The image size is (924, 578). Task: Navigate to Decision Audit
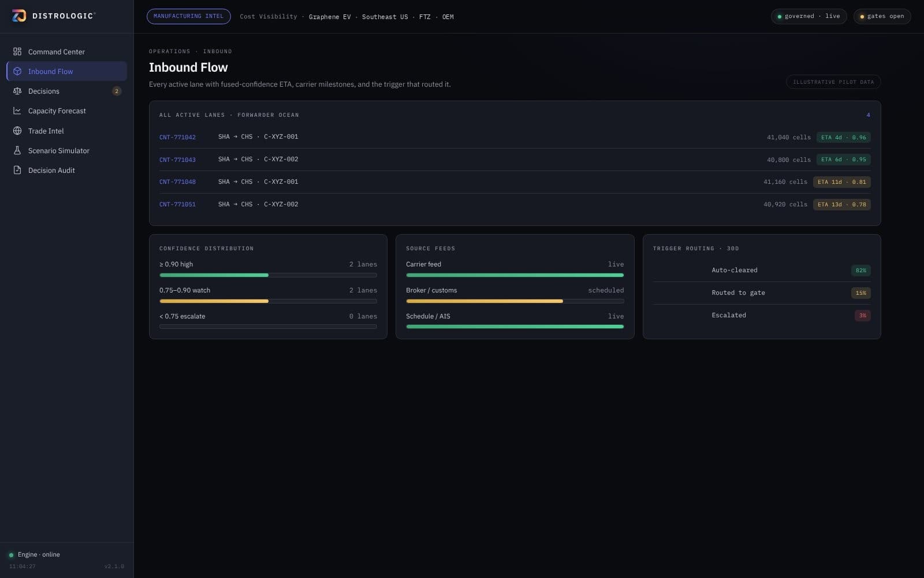[66, 170]
